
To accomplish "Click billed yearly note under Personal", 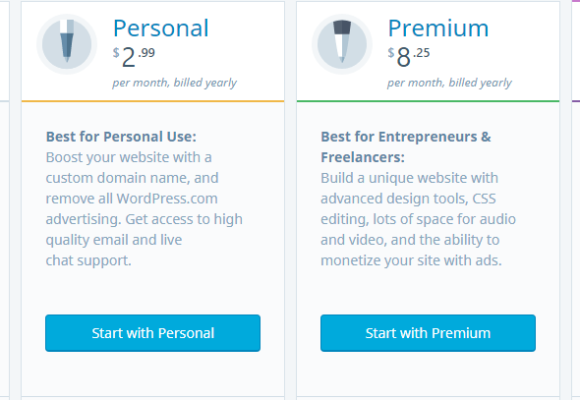I will [175, 83].
